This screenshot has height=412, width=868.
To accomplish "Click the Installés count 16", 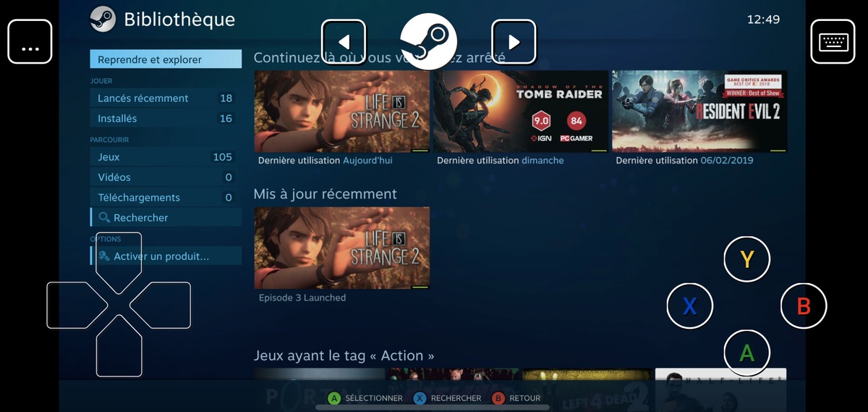I will (226, 118).
